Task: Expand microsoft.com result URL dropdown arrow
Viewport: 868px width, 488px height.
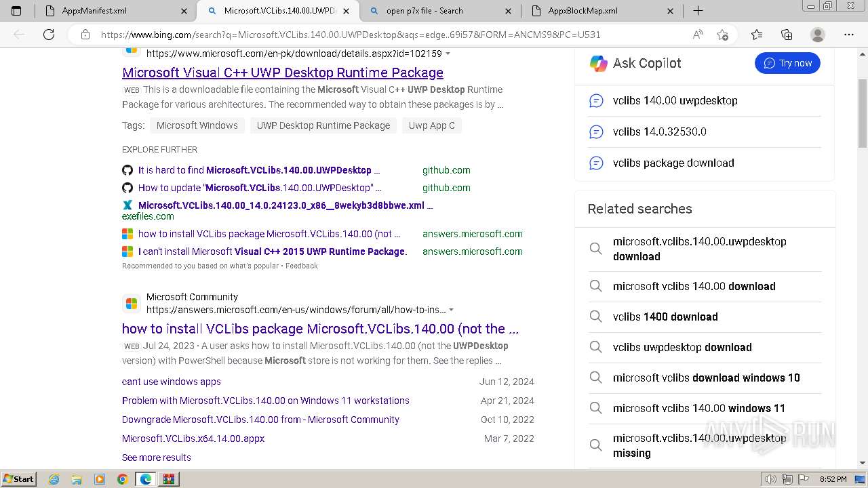Action: click(x=448, y=54)
